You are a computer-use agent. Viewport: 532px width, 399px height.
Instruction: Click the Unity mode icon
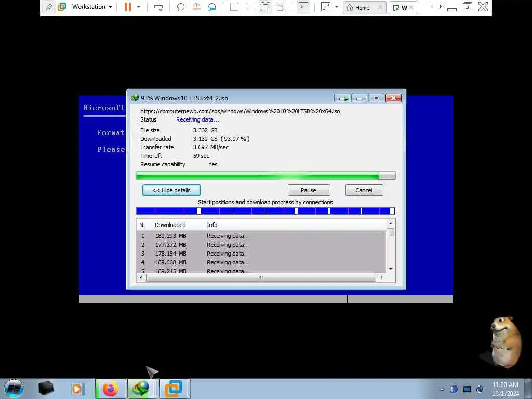281,7
